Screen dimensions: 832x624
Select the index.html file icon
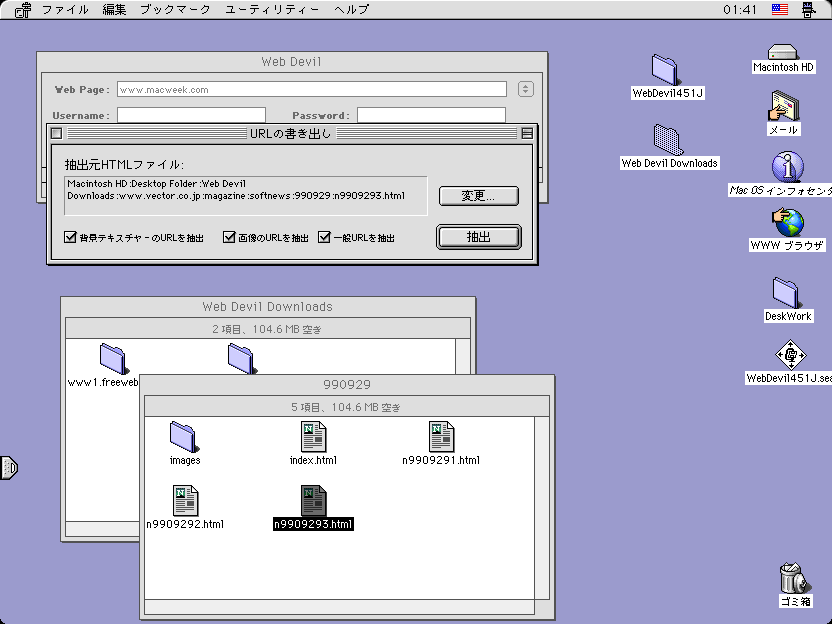click(313, 437)
